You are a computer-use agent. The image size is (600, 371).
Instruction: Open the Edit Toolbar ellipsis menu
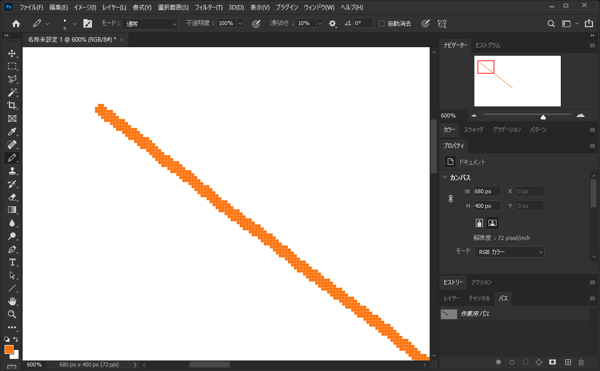(x=12, y=327)
